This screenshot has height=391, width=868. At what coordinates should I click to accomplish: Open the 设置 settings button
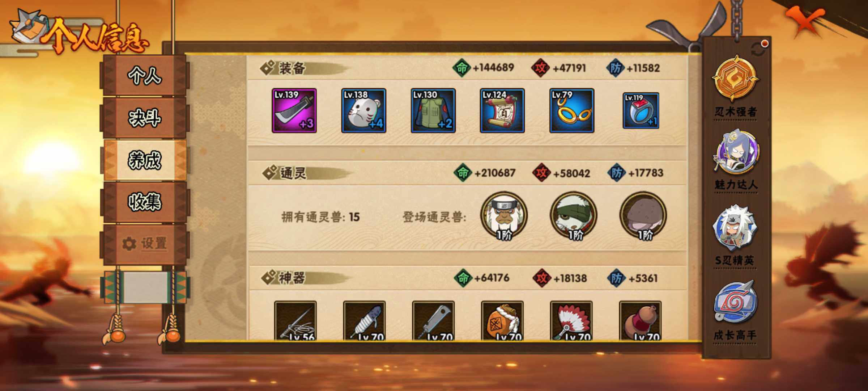[145, 243]
